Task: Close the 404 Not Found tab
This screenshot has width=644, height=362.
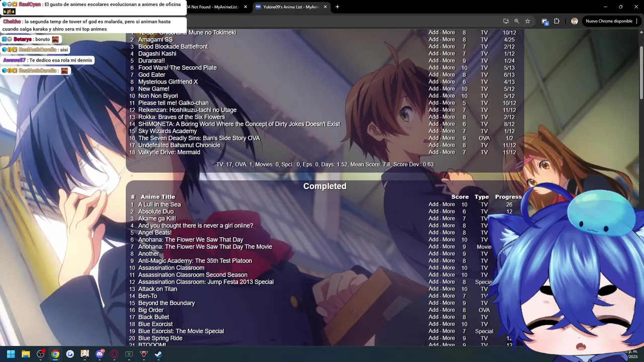Action: 246,7
